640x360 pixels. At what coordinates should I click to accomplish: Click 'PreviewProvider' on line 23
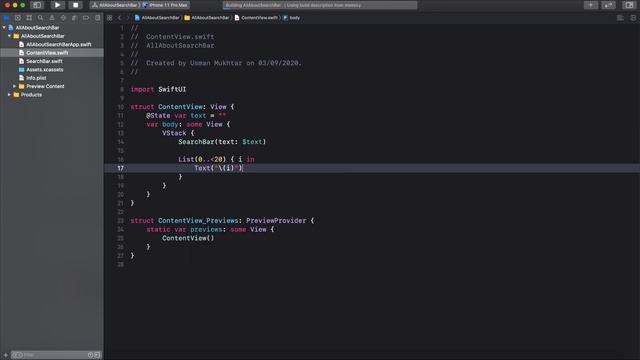point(276,221)
